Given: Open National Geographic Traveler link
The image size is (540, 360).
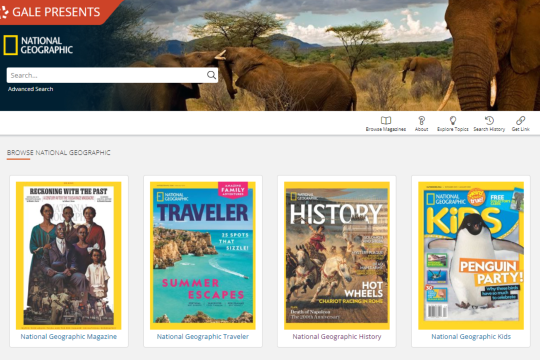Looking at the screenshot, I should click(x=203, y=337).
